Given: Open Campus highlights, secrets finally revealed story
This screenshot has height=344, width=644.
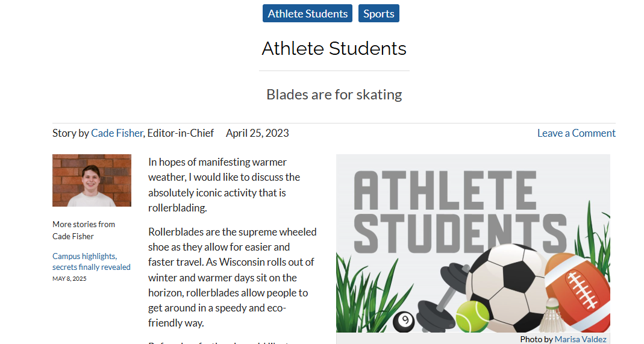Looking at the screenshot, I should coord(91,261).
